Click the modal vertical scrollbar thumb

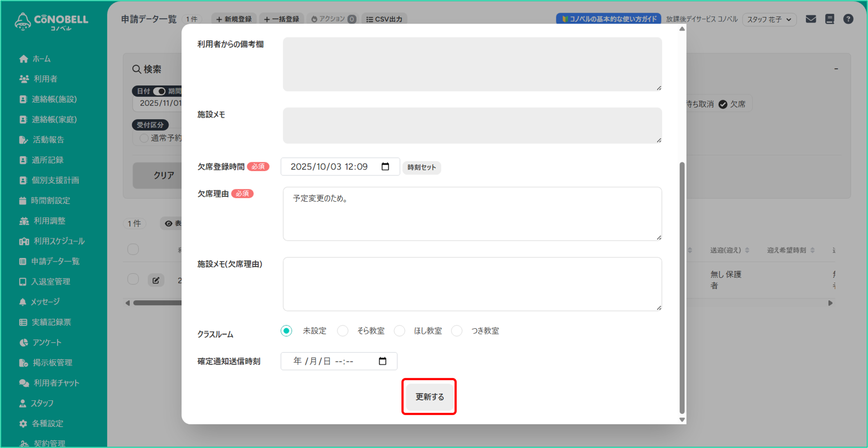pyautogui.click(x=682, y=288)
